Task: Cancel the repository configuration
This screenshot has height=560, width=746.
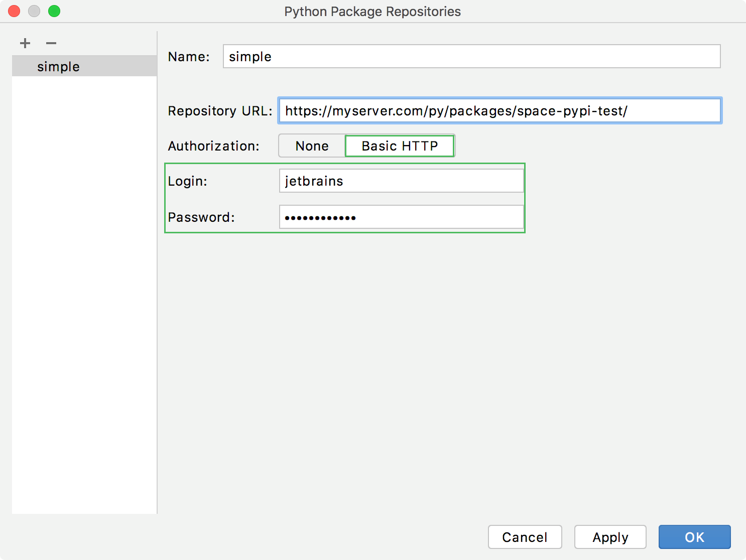Action: click(525, 537)
